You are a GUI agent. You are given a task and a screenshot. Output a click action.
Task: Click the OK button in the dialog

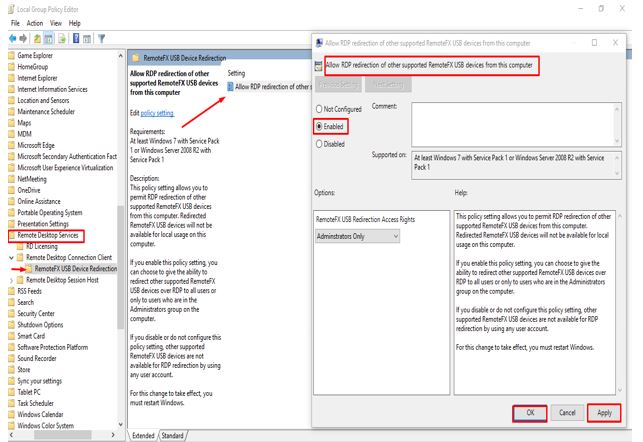tap(530, 413)
